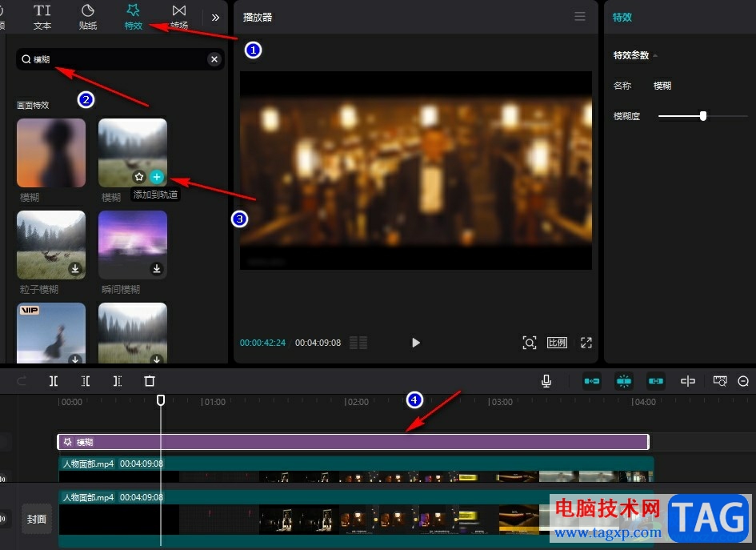This screenshot has width=756, height=550.
Task: Select the first 模糊 effect thumbnail
Action: pos(51,153)
